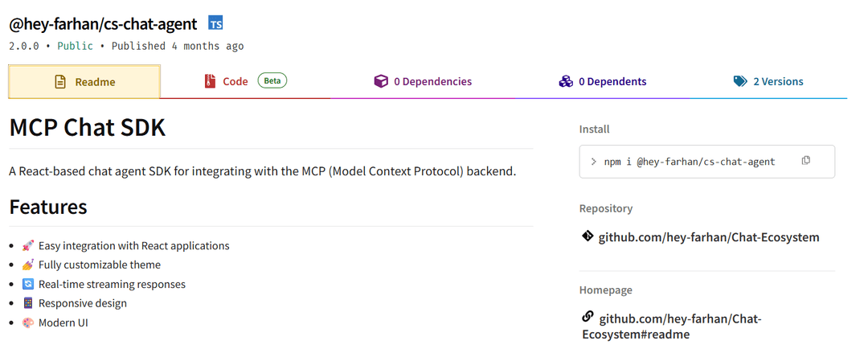
Task: Click the @hey-farhan/cs-chat-agent package title
Action: [x=102, y=23]
